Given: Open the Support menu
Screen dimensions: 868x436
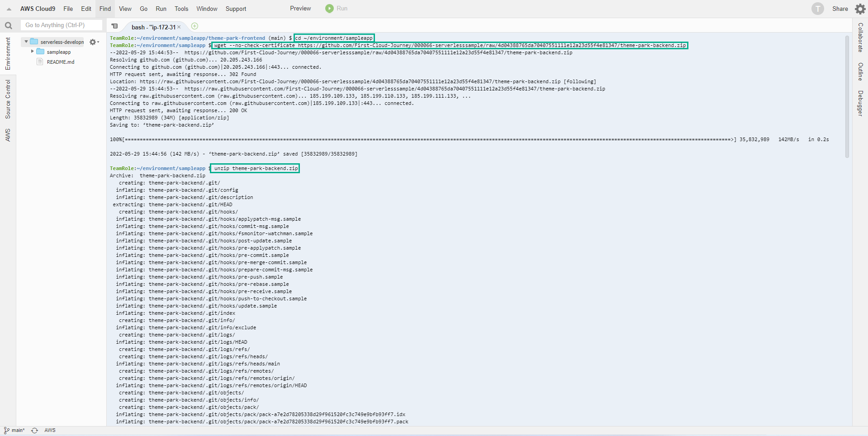Looking at the screenshot, I should click(236, 9).
